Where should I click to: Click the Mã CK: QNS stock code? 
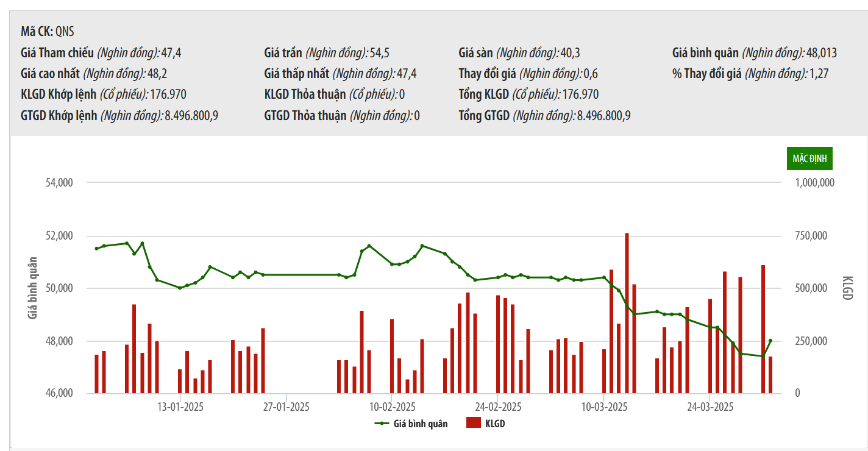pyautogui.click(x=48, y=32)
